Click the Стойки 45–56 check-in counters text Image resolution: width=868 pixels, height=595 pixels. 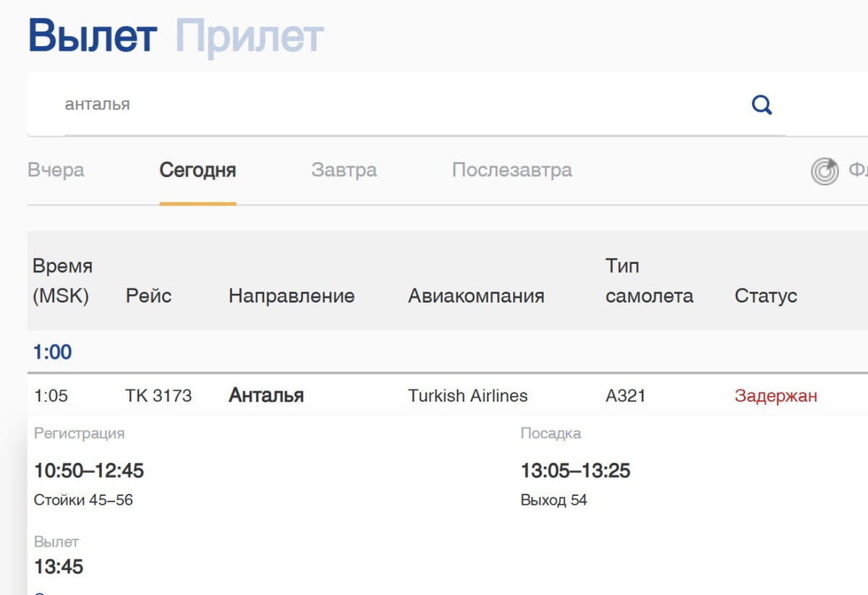point(83,500)
